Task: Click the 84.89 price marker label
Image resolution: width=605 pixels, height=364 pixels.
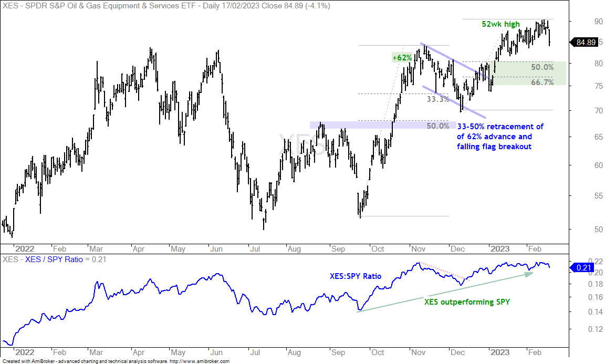Action: click(x=585, y=42)
